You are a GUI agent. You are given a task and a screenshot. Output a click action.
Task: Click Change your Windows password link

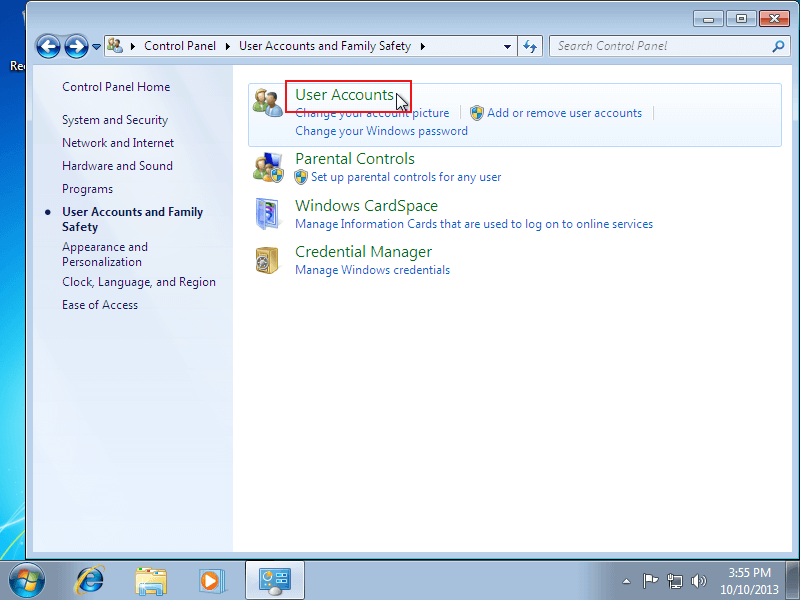[380, 131]
